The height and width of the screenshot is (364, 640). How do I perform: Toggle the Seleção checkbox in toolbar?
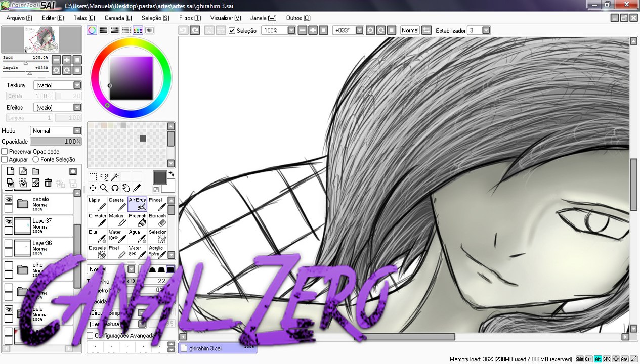[232, 31]
